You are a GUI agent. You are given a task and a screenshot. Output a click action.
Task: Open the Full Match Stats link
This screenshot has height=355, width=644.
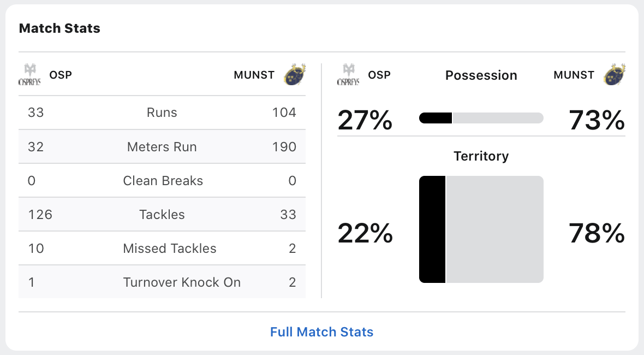pyautogui.click(x=321, y=332)
